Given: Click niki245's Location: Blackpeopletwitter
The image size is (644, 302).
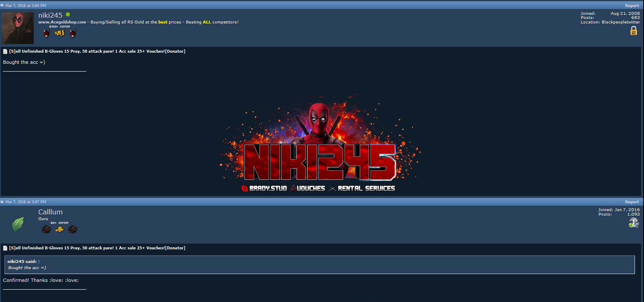Looking at the screenshot, I should point(610,22).
